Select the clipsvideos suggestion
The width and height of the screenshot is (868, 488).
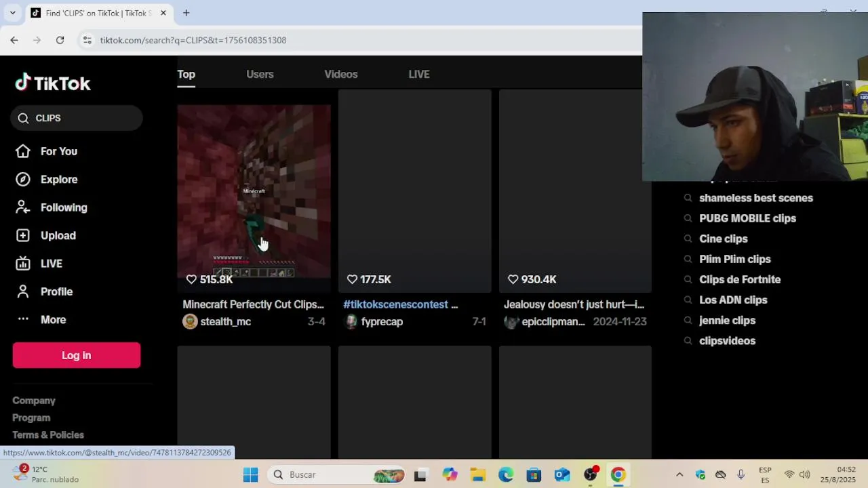727,340
